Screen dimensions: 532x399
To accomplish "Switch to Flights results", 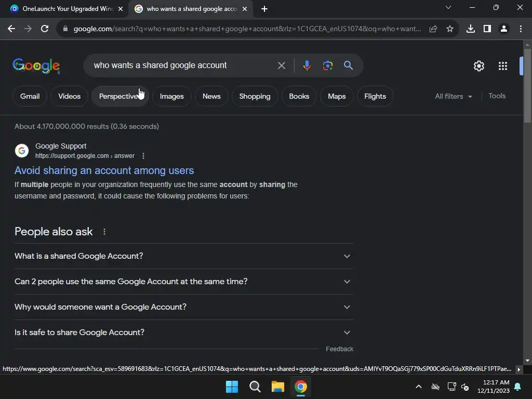I will pos(375,96).
